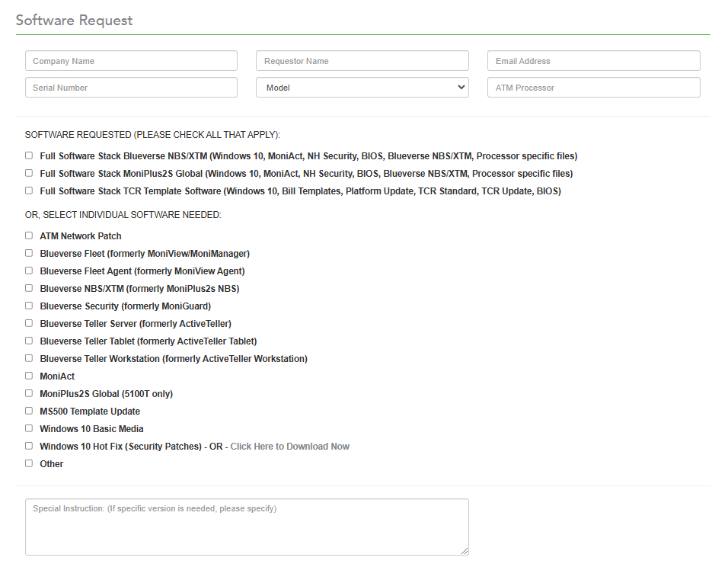Check the Other checkbox
Image resolution: width=728 pixels, height=567 pixels.
29,463
